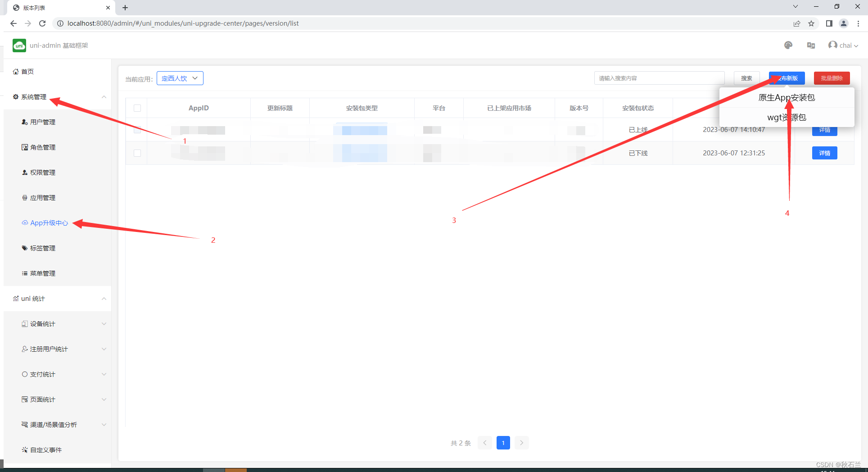
Task: Go to pagination page 1
Action: pyautogui.click(x=503, y=443)
